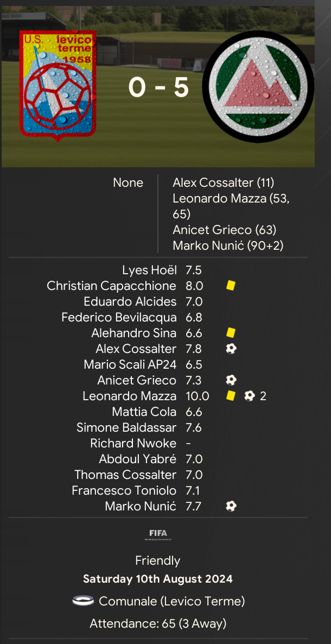Click the green and red mountain club badge
This screenshot has height=644, width=331.
tap(258, 87)
